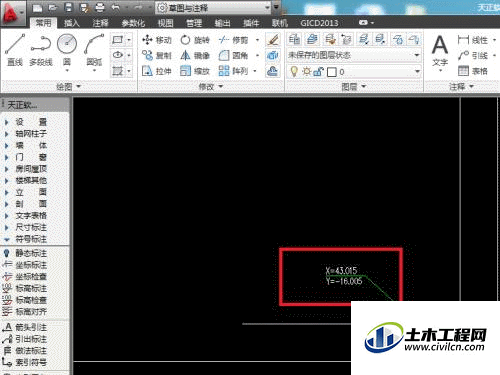This screenshot has height=375, width=500.
Task: Expand the 修改 panel
Action: click(x=211, y=87)
